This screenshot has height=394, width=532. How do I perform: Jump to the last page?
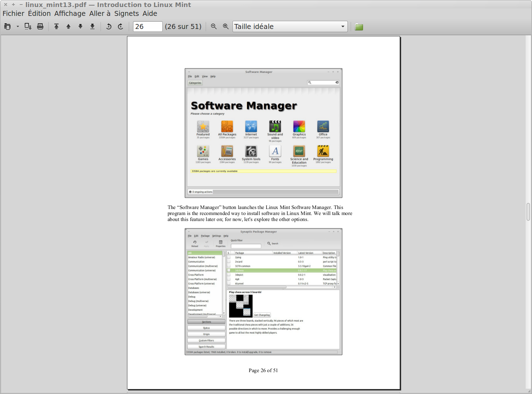92,26
